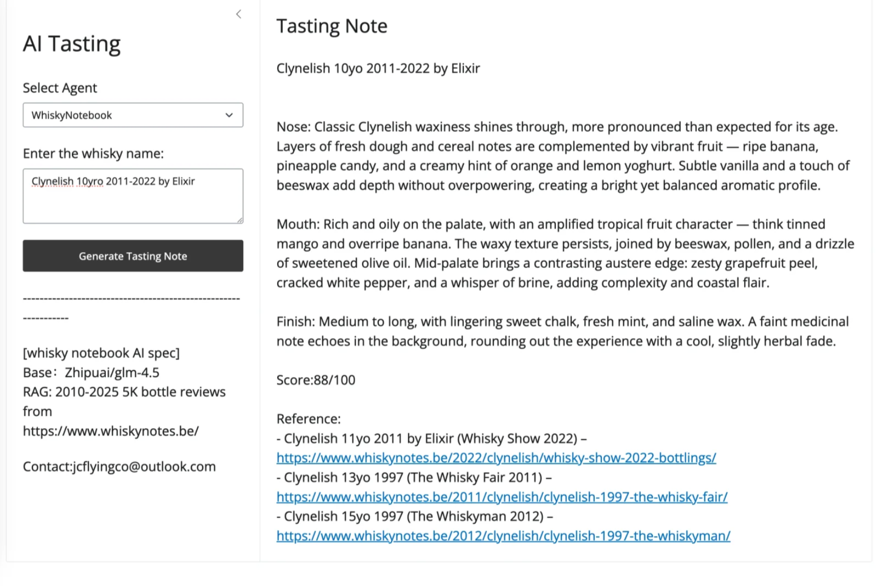Click the Score:88/100 text

click(316, 380)
